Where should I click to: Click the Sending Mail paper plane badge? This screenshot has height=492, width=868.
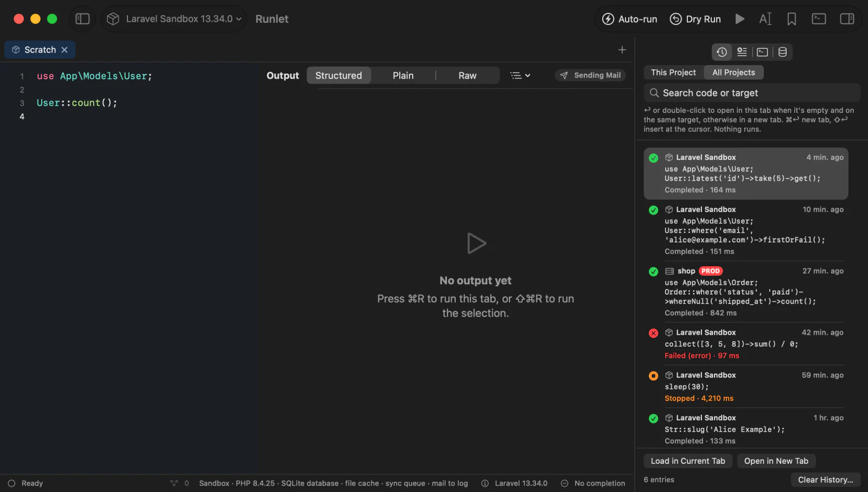590,75
